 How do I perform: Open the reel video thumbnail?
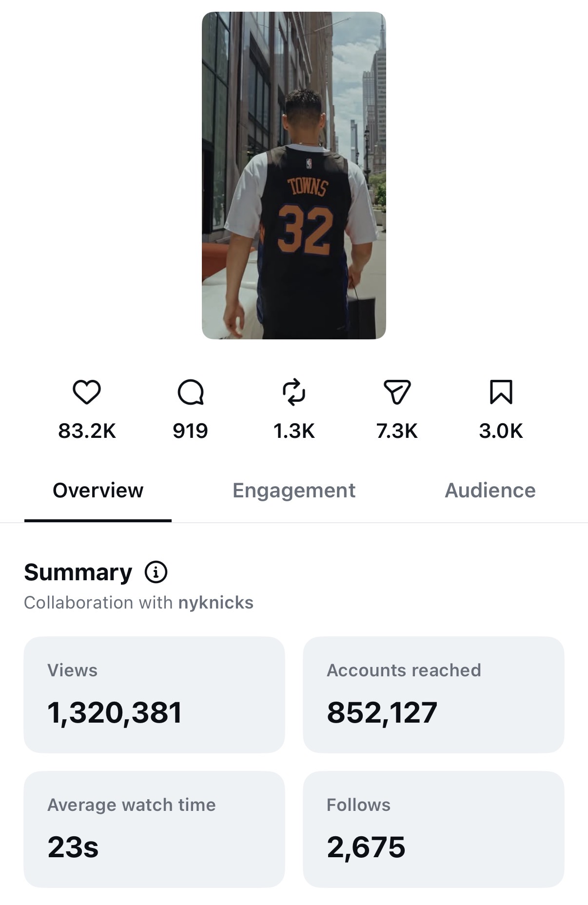click(294, 176)
